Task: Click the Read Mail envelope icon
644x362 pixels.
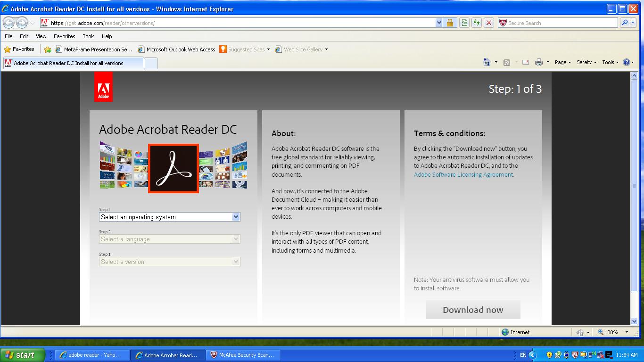Action: 526,62
